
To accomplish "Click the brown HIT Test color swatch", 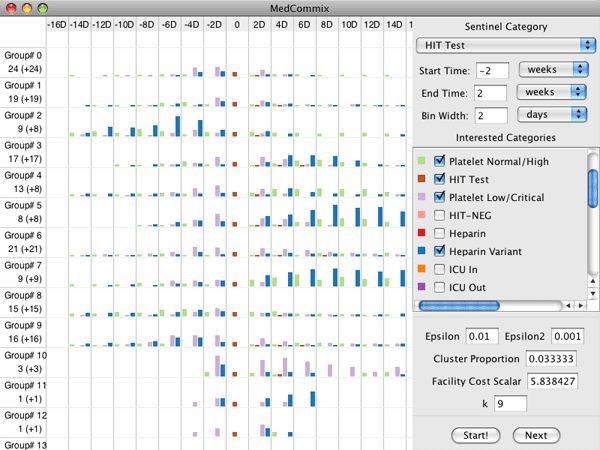I will (421, 179).
